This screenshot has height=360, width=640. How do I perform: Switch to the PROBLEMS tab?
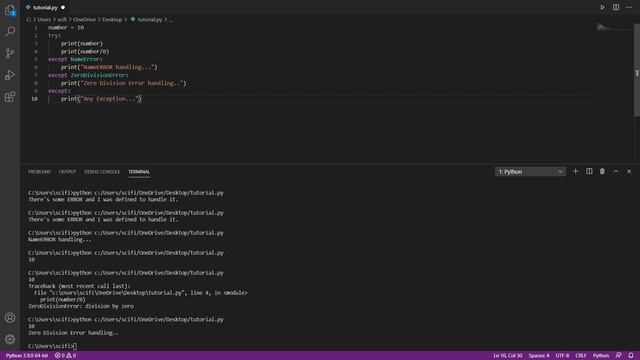click(x=39, y=172)
